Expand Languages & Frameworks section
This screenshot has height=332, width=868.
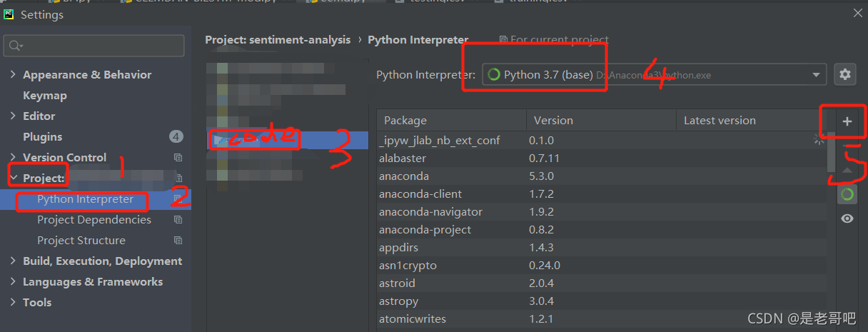[13, 282]
